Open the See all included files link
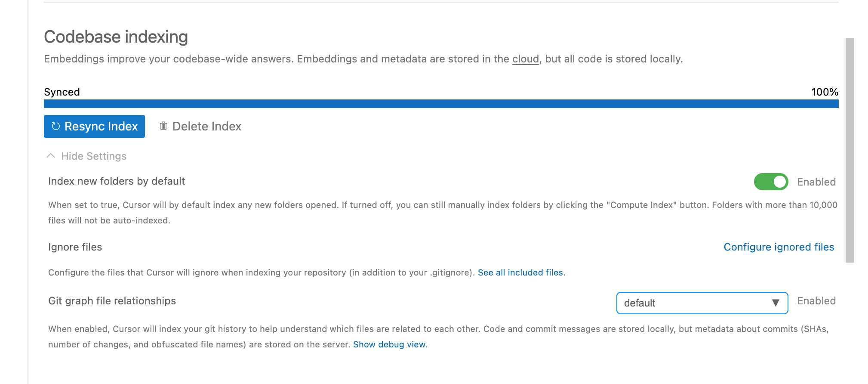The height and width of the screenshot is (384, 868). pos(522,273)
